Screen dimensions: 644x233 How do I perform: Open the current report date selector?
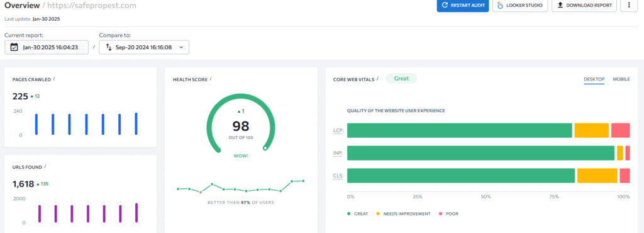47,47
